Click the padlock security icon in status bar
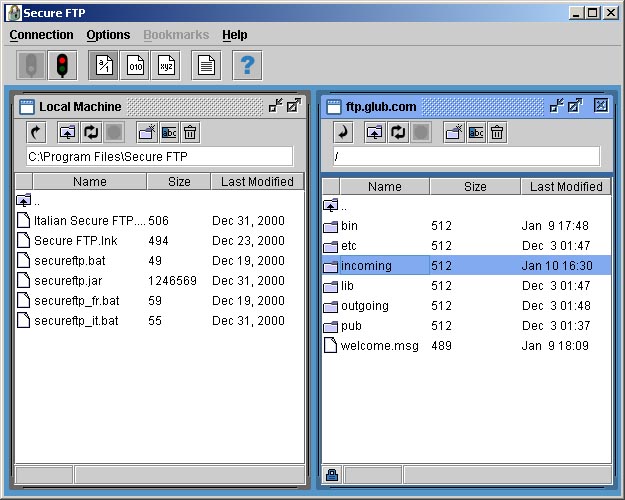Screen dimensions: 625x500 (332, 475)
